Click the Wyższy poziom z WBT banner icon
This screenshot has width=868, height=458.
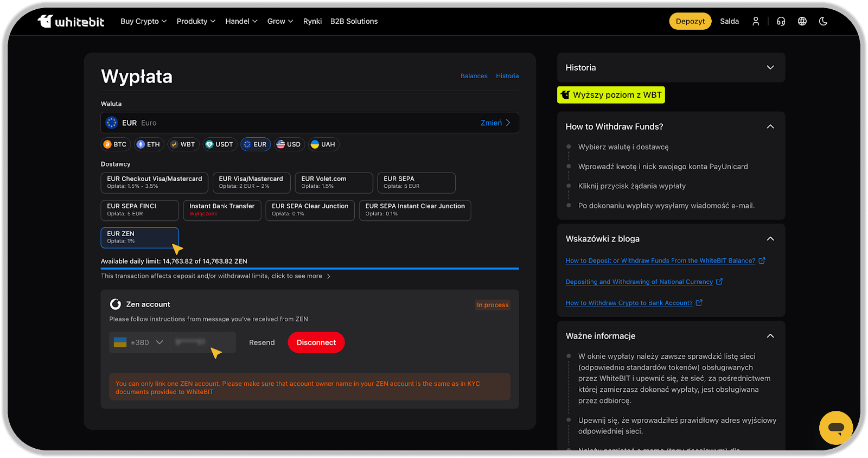click(565, 95)
